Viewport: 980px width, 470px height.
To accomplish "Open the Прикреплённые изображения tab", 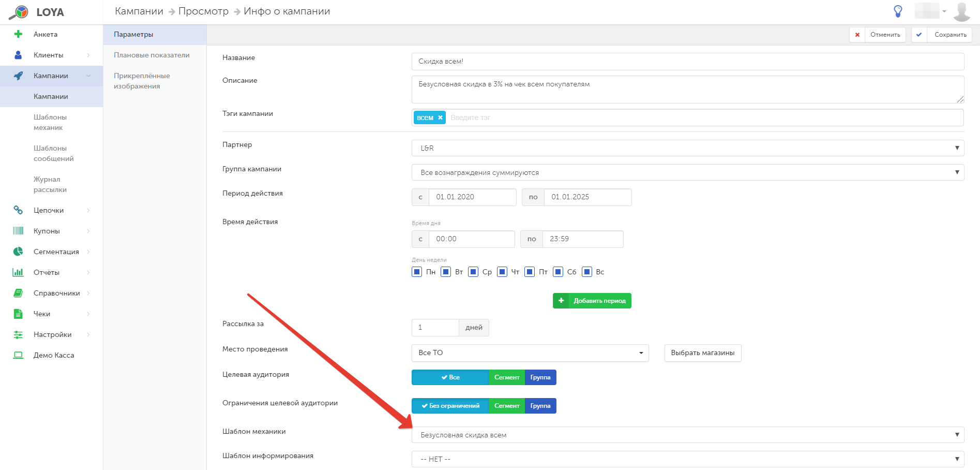I will click(155, 81).
